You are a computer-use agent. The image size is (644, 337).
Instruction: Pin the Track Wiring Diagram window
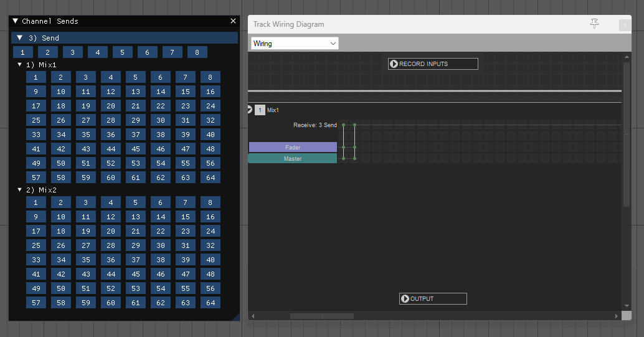594,24
